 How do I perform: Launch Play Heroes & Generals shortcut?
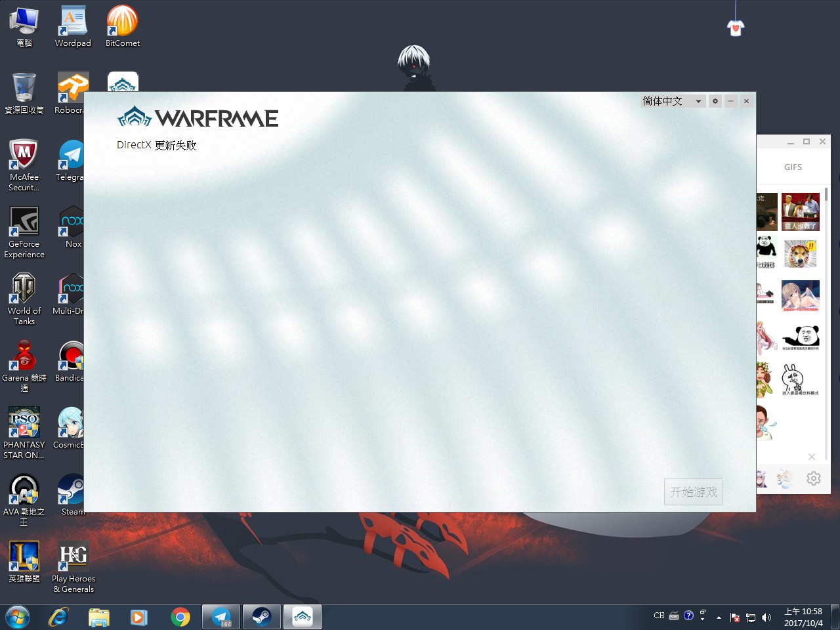pyautogui.click(x=73, y=566)
